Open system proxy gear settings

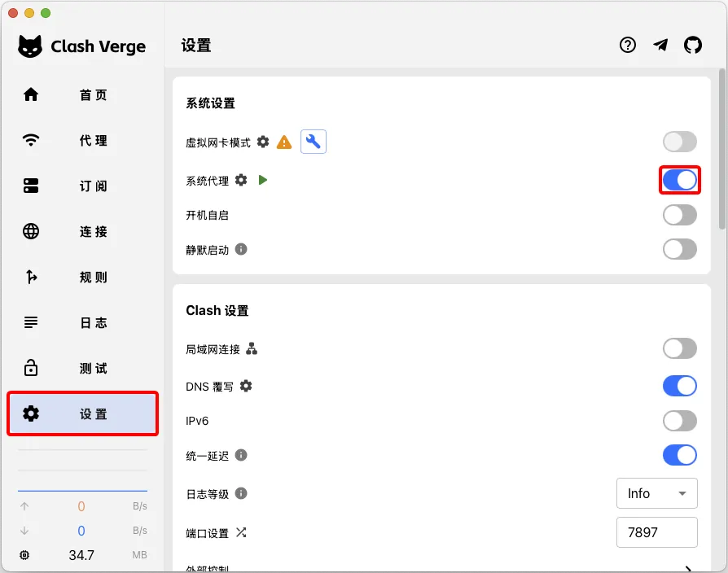(241, 180)
